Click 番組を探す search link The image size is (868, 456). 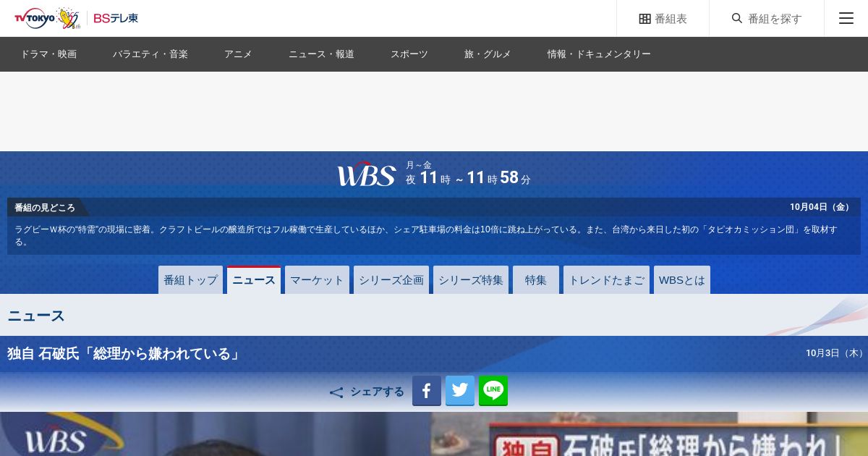[767, 19]
